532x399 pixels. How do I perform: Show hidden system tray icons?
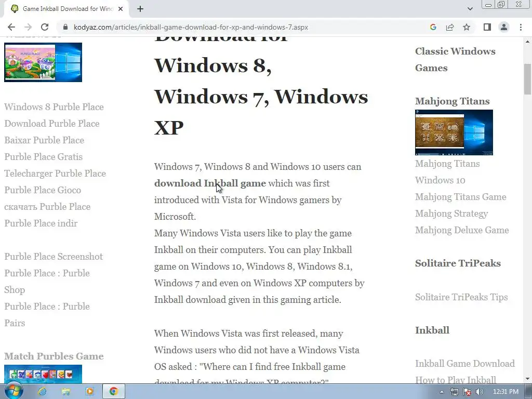[442, 392]
